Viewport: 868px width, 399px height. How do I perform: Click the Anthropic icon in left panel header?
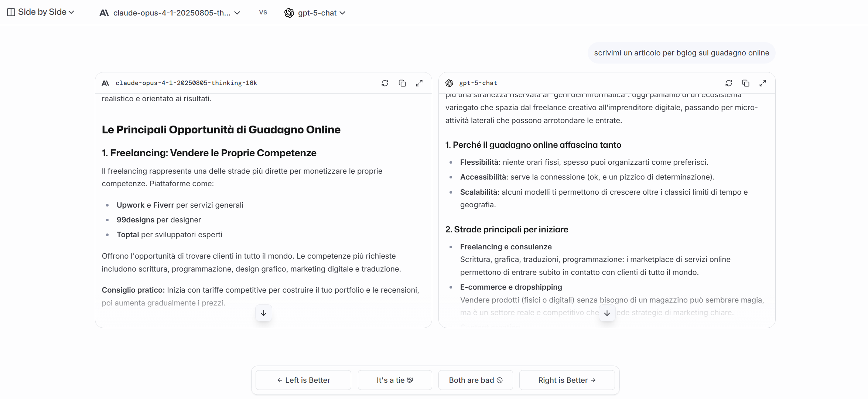point(105,83)
